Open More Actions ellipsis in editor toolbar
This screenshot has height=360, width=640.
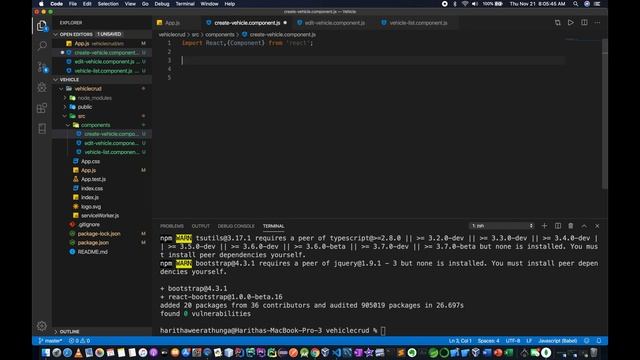pos(597,23)
